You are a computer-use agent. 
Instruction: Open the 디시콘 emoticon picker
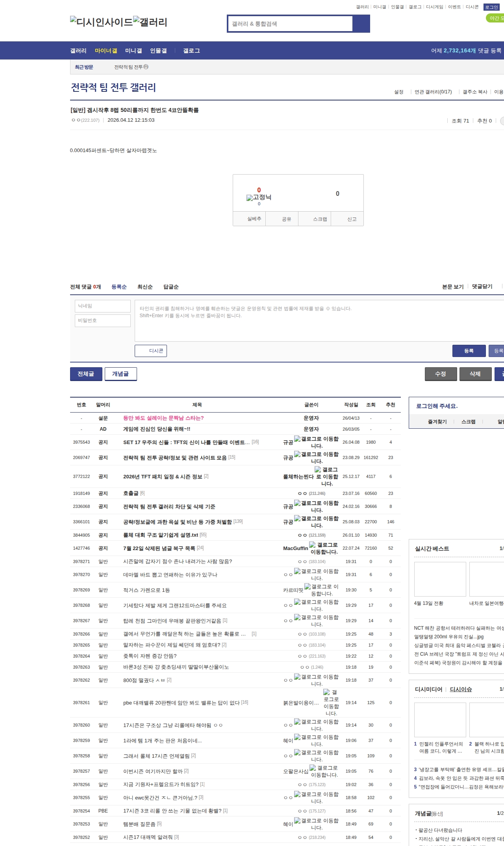coord(151,351)
